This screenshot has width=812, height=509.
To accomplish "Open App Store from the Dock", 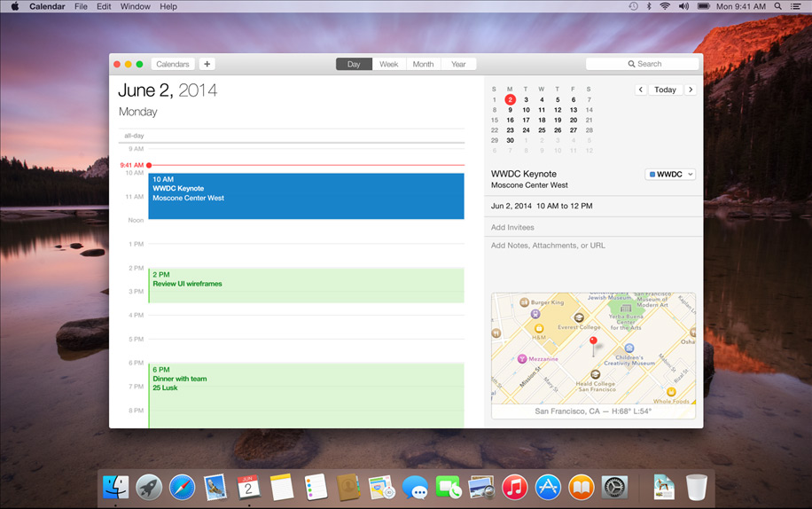I will click(548, 488).
